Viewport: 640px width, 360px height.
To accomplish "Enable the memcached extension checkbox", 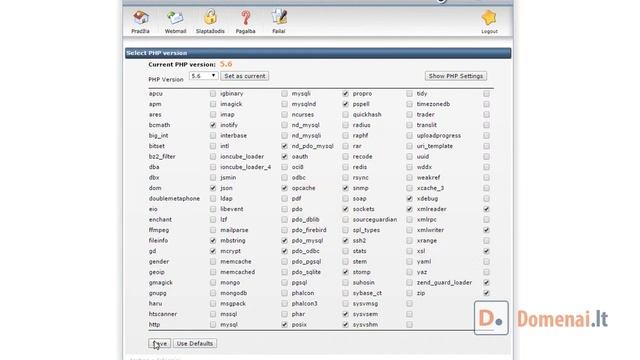I will pos(284,272).
